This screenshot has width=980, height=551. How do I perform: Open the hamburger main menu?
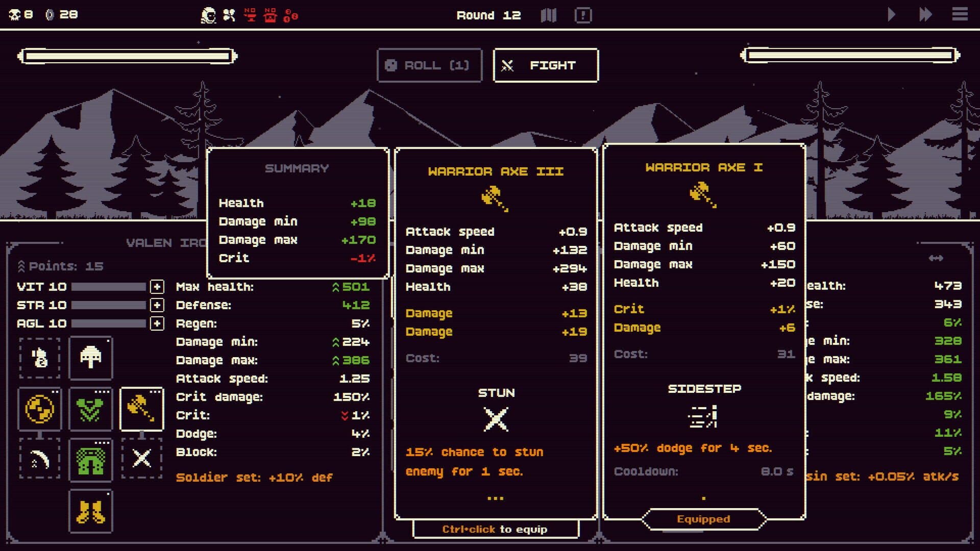[x=960, y=14]
